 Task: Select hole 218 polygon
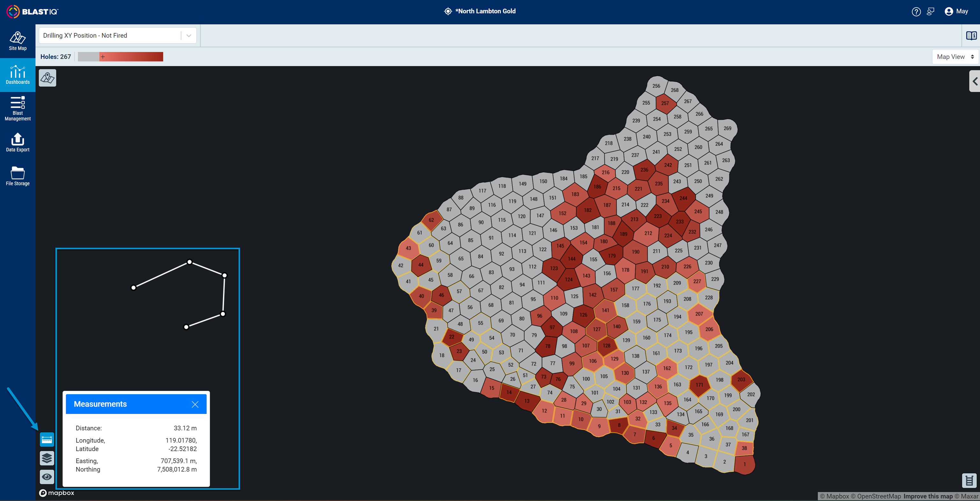[609, 143]
